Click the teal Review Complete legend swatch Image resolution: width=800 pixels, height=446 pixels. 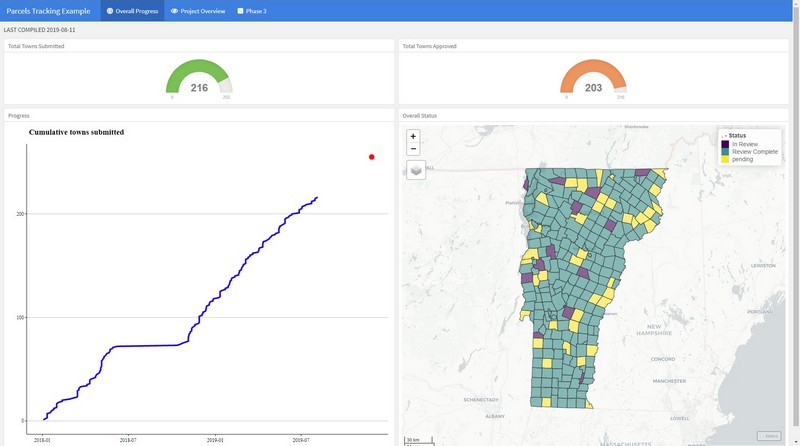[725, 152]
